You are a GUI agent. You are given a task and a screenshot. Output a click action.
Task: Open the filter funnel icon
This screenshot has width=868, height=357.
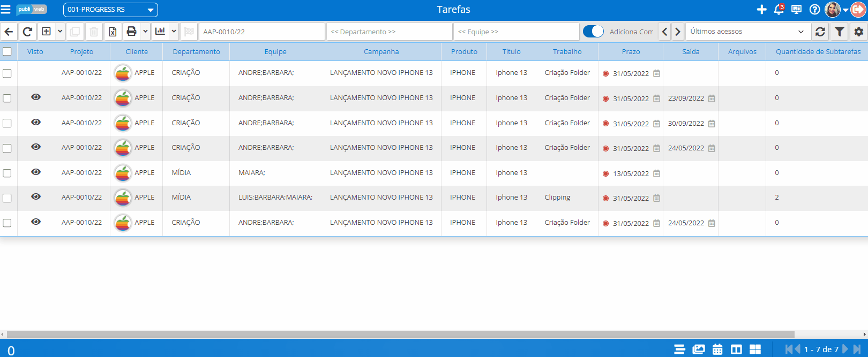click(x=840, y=32)
